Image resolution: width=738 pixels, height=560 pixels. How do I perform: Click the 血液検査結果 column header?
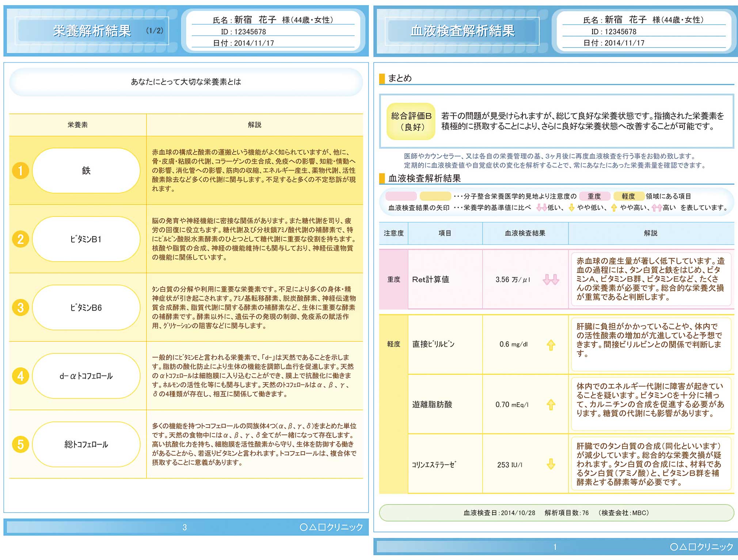(x=525, y=233)
